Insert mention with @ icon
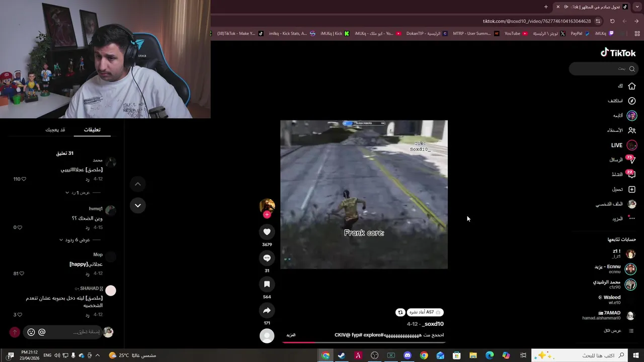The width and height of the screenshot is (644, 362). click(x=42, y=332)
